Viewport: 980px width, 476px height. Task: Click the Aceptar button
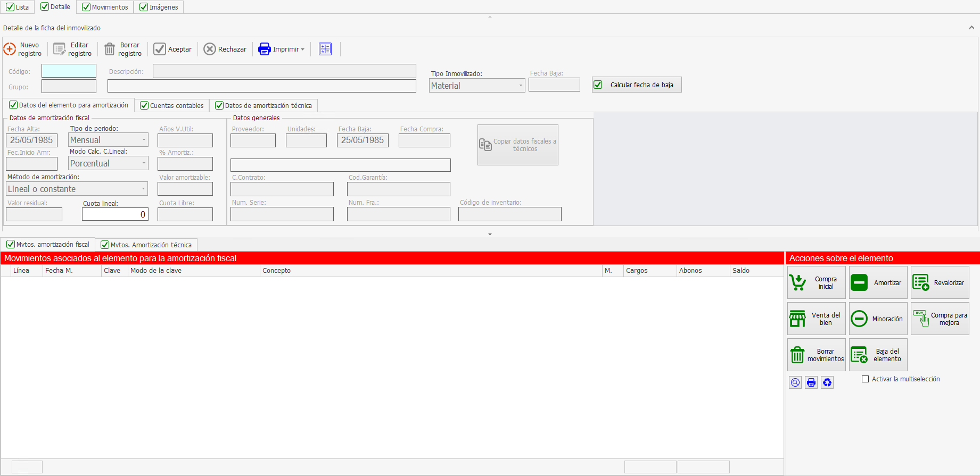point(173,49)
